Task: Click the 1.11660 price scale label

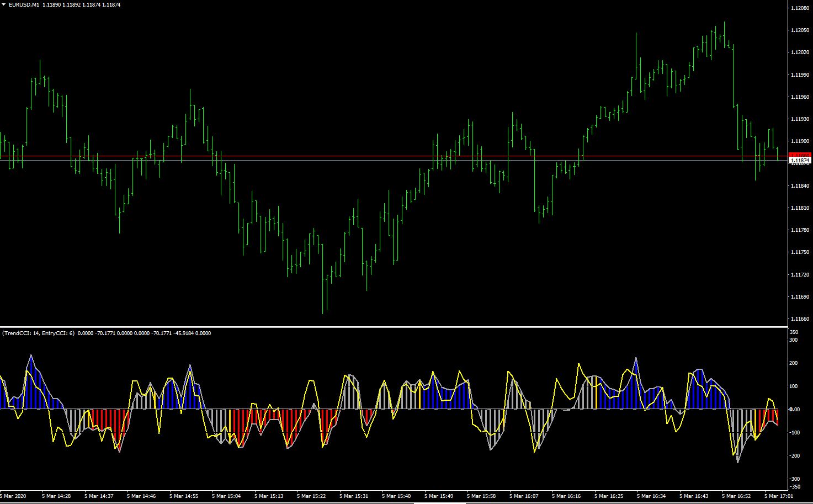Action: pyautogui.click(x=800, y=319)
